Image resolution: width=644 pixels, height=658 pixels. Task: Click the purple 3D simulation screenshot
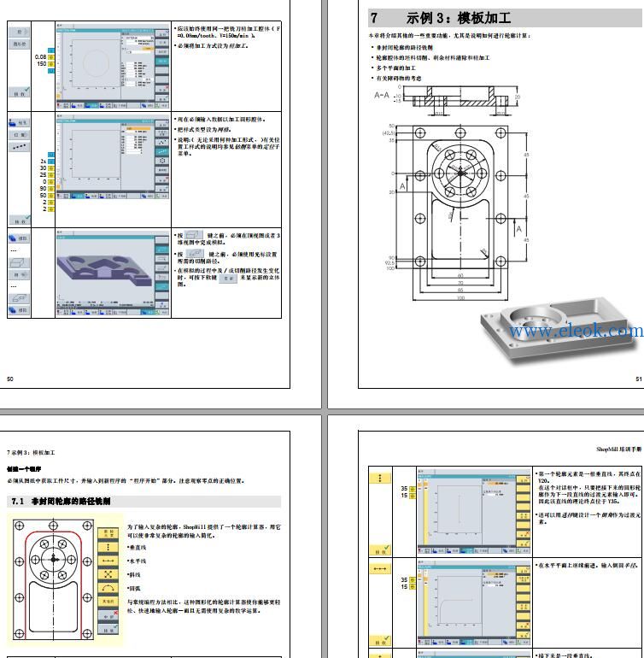click(x=113, y=273)
